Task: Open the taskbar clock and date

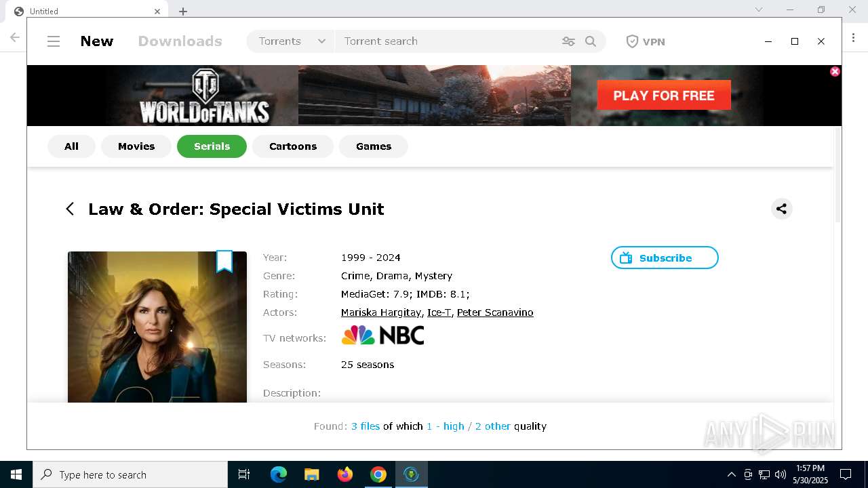Action: pyautogui.click(x=810, y=474)
